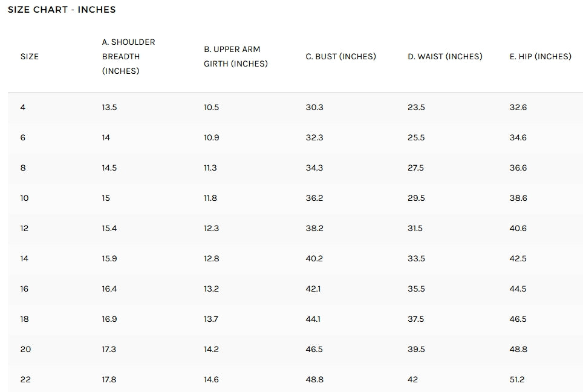Select the C. Bust (Inches) column header

(340, 56)
